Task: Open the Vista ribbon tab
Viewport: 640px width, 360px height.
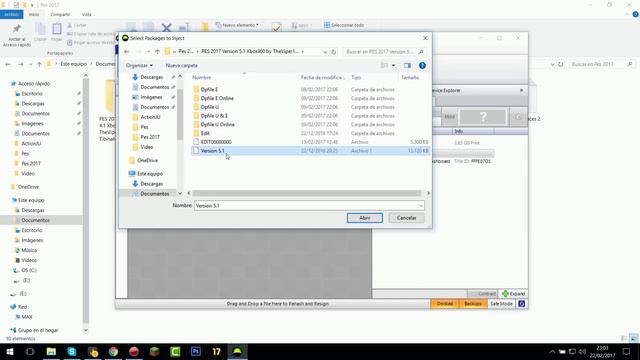Action: click(x=87, y=14)
